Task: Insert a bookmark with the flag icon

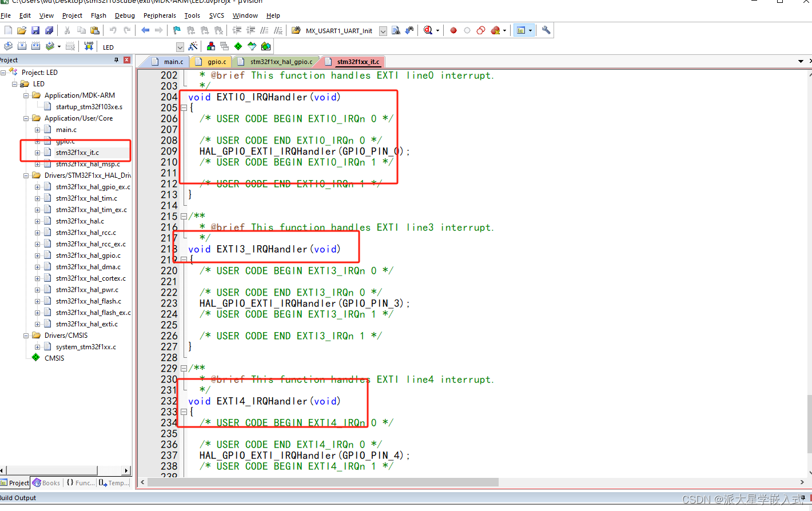Action: click(177, 30)
